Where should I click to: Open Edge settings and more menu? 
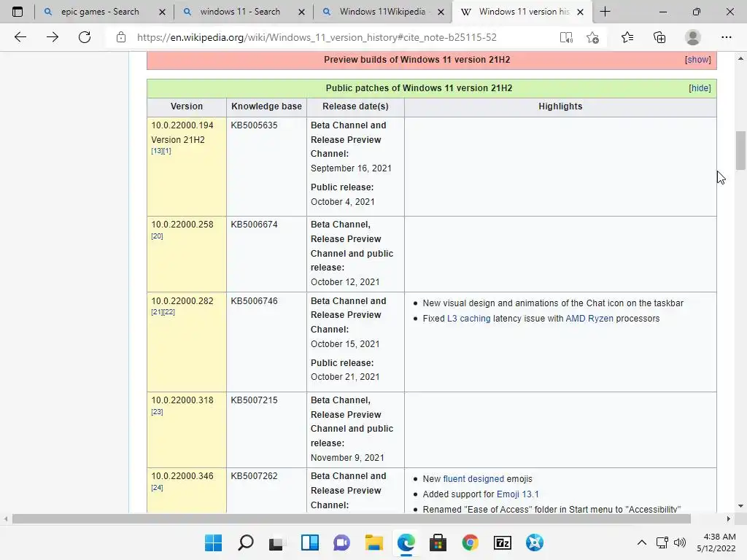726,37
